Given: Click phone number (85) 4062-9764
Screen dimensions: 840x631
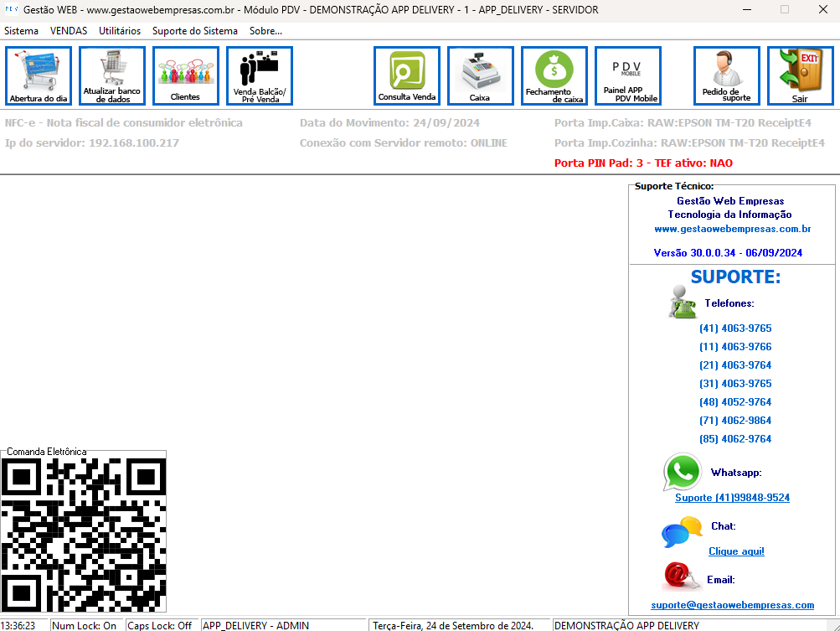Looking at the screenshot, I should (x=735, y=439).
